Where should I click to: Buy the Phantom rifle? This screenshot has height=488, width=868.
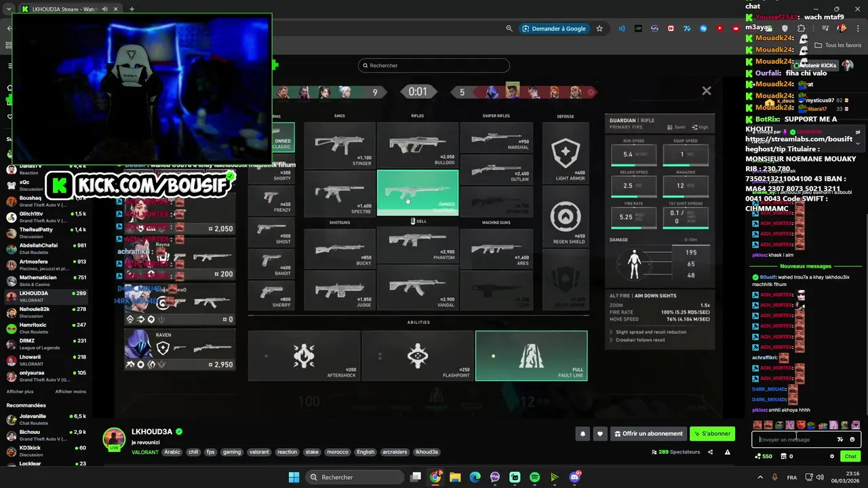click(418, 245)
